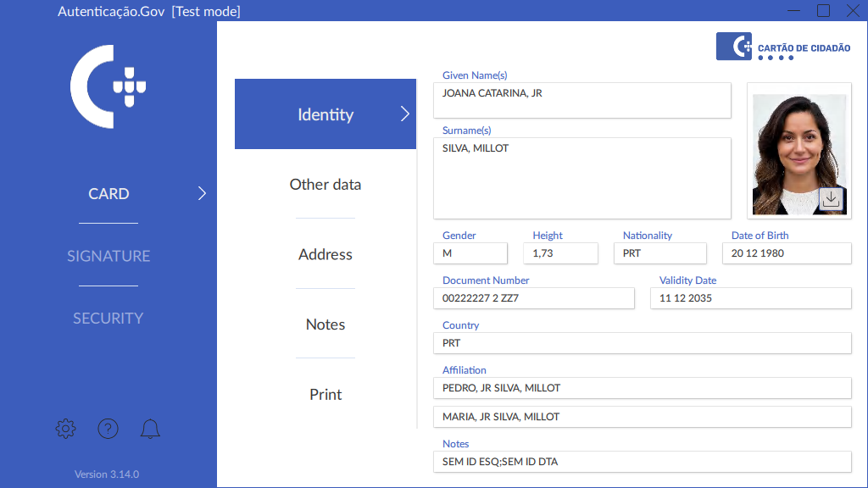This screenshot has width=868, height=488.
Task: Expand the CARD menu chevron arrow
Action: [x=202, y=193]
